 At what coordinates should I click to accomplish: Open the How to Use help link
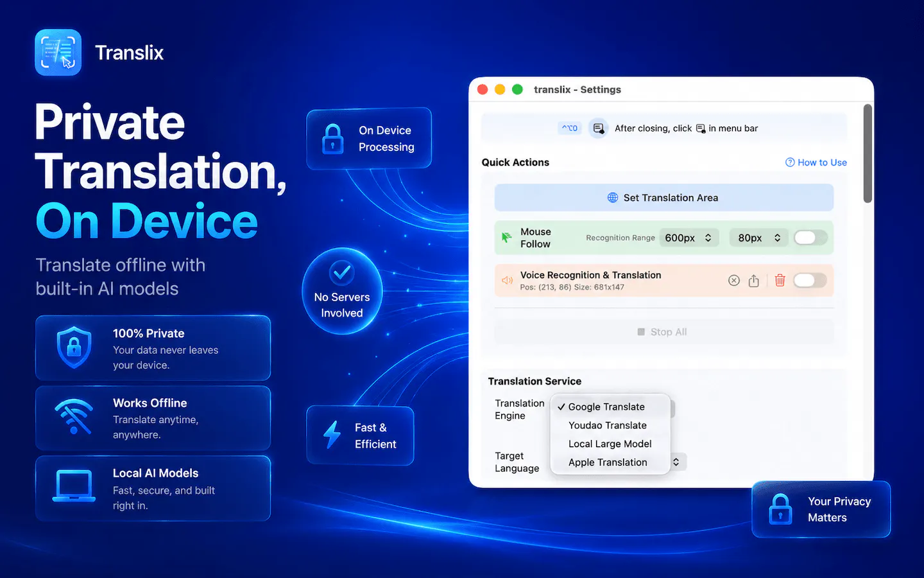pyautogui.click(x=816, y=162)
